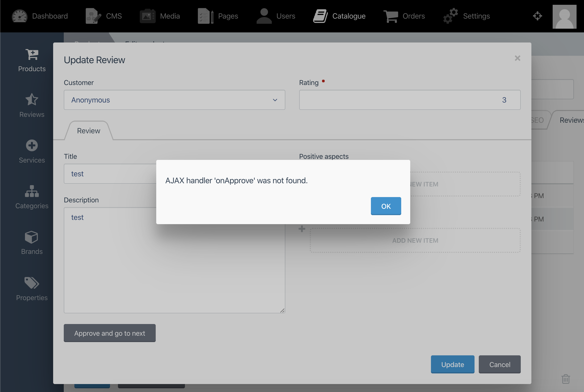The height and width of the screenshot is (392, 584).
Task: Close the Update Review popup with X
Action: click(x=517, y=58)
